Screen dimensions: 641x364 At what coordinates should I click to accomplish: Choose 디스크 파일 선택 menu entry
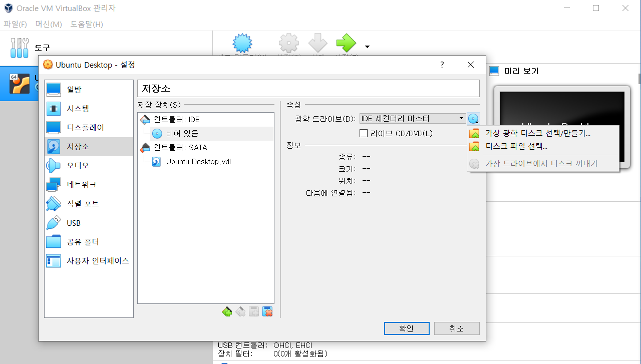point(543,147)
